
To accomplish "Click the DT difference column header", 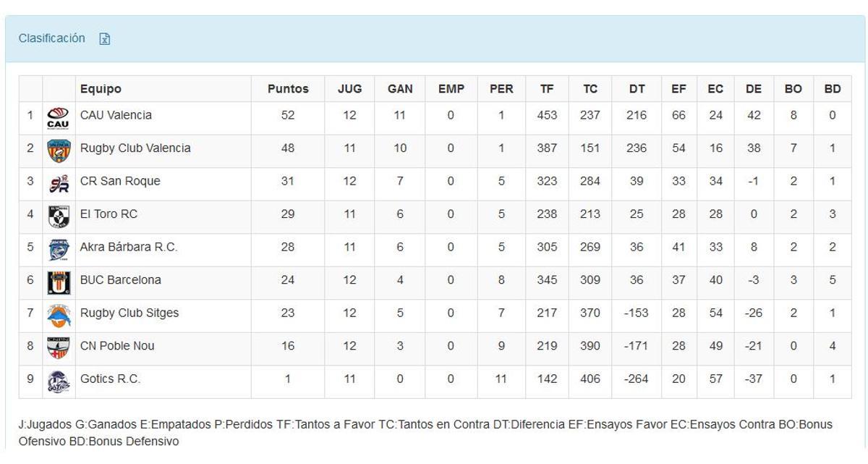I will pyautogui.click(x=637, y=88).
